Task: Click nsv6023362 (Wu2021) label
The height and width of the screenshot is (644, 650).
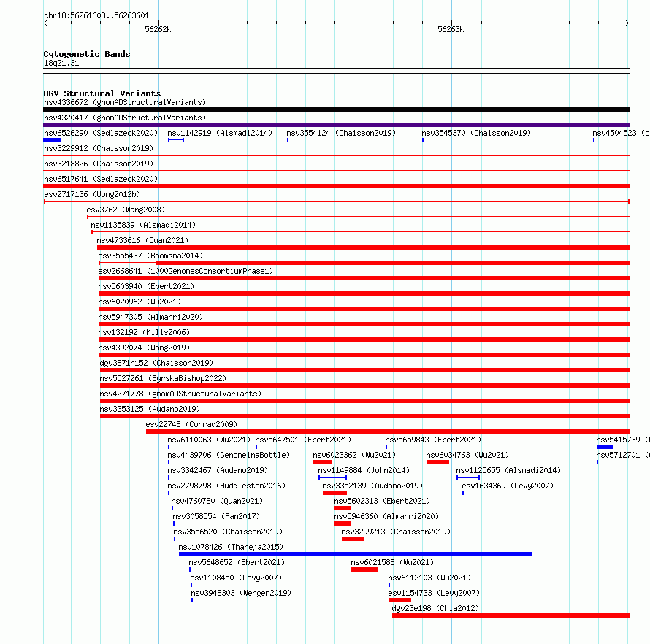Action: coord(354,455)
